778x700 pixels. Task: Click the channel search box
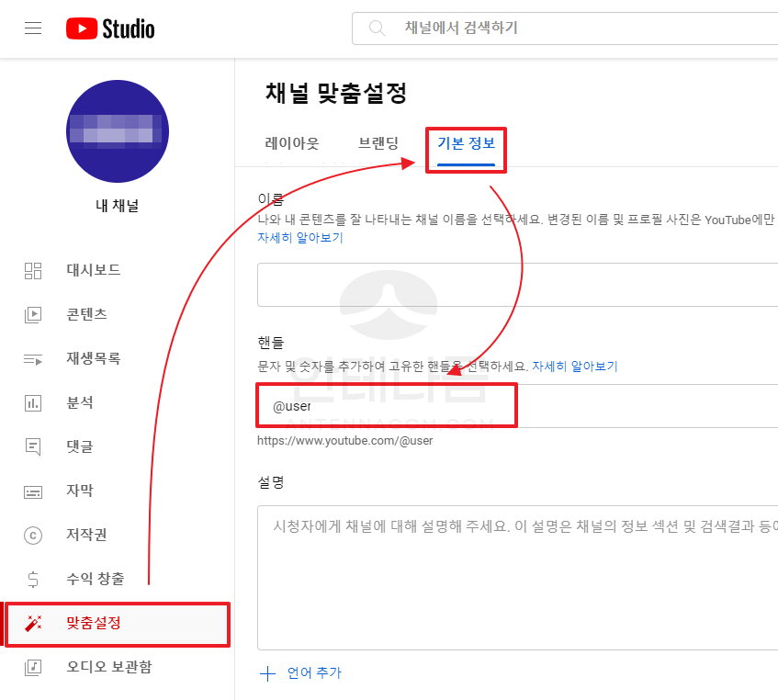click(565, 28)
